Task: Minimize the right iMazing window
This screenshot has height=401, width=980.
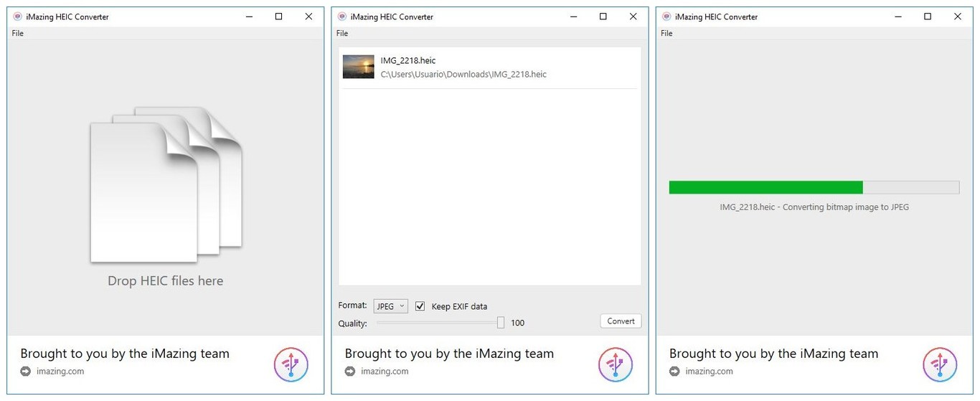Action: [897, 16]
